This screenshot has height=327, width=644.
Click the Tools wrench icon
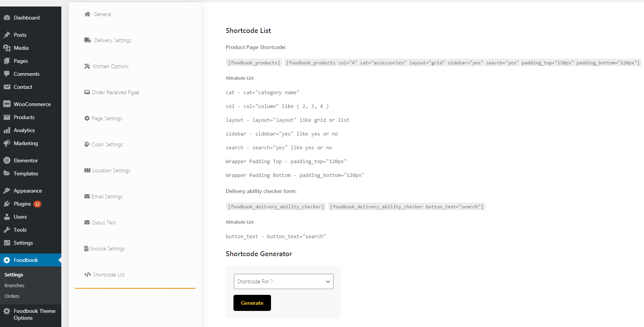tap(7, 230)
